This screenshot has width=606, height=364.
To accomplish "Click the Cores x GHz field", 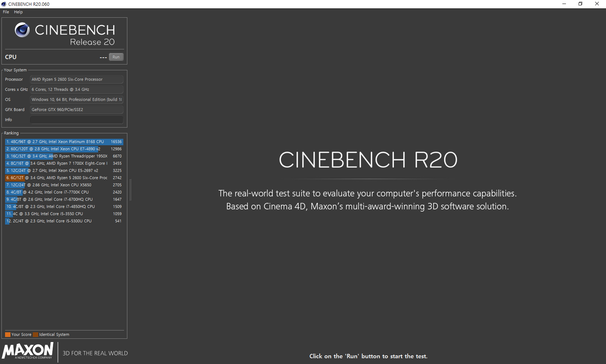I will pos(76,89).
